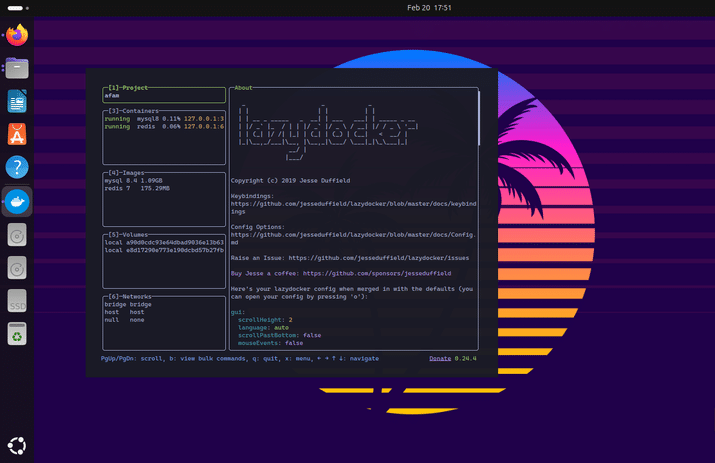This screenshot has width=715, height=463.
Task: Click the mouseEvents: false config line
Action: (270, 343)
